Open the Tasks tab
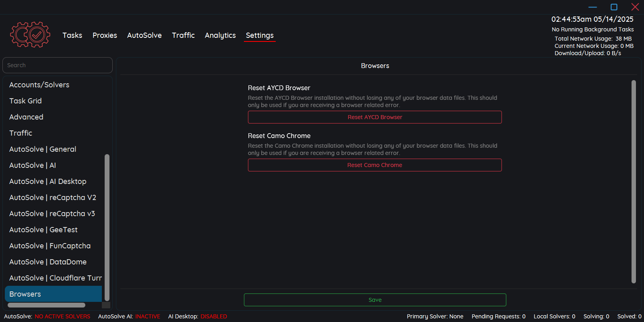The height and width of the screenshot is (322, 644). [x=72, y=35]
